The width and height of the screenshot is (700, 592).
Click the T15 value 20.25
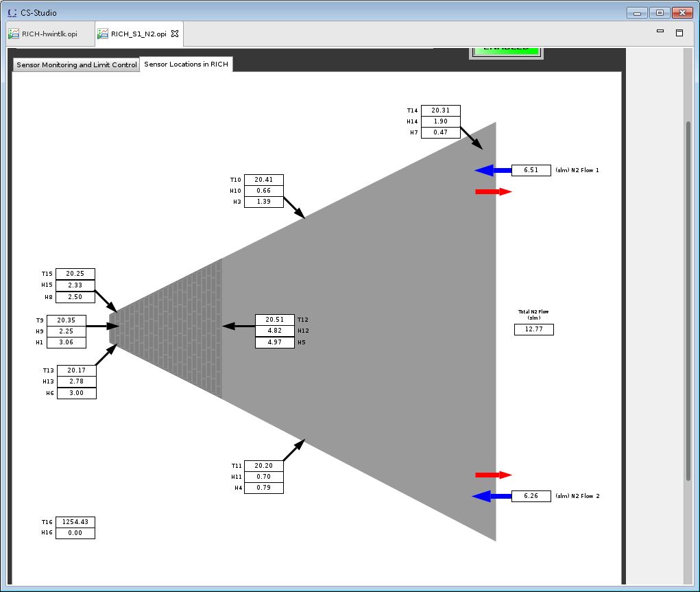75,274
